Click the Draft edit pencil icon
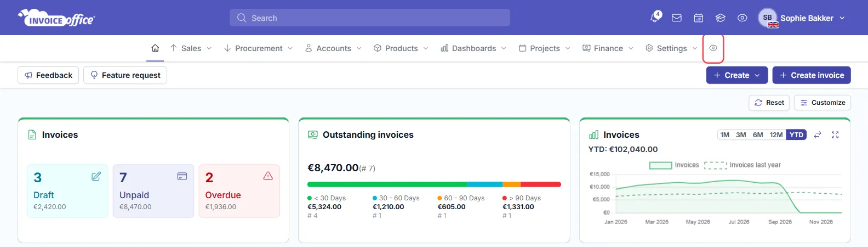The height and width of the screenshot is (247, 868). pos(96,176)
